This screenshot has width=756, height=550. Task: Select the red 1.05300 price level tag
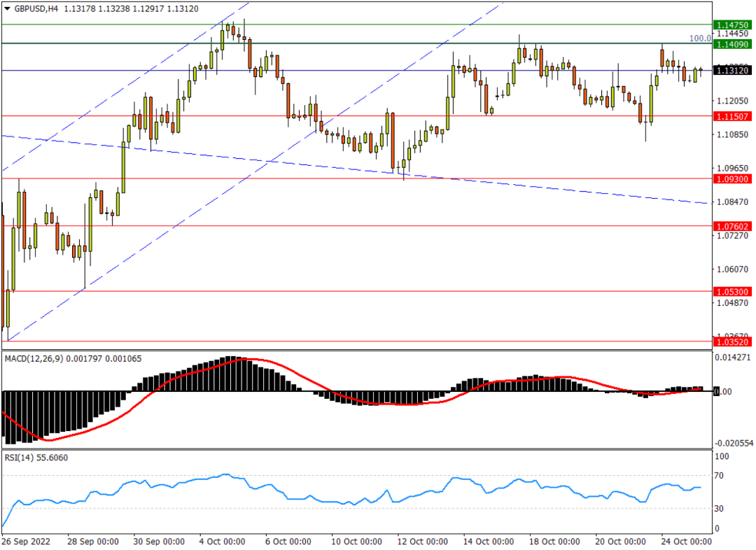(732, 291)
